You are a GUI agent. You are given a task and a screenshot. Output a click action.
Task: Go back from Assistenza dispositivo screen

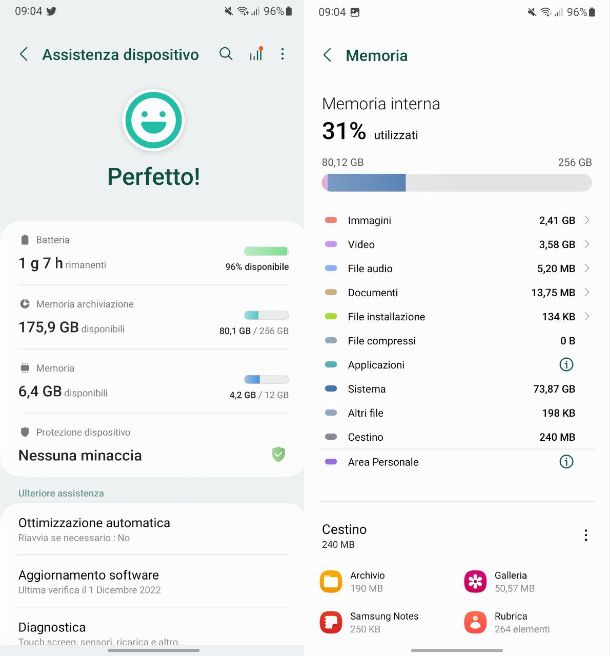pos(24,54)
